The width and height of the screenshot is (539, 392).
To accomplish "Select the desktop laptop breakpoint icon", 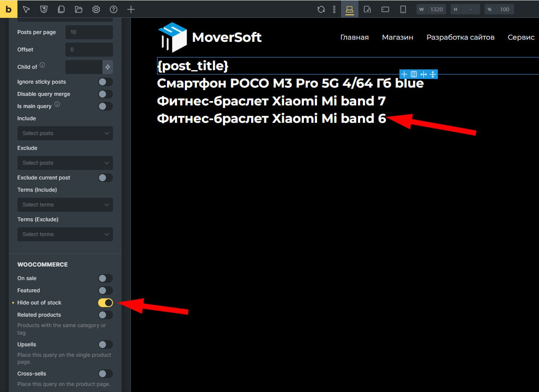I will pos(349,9).
